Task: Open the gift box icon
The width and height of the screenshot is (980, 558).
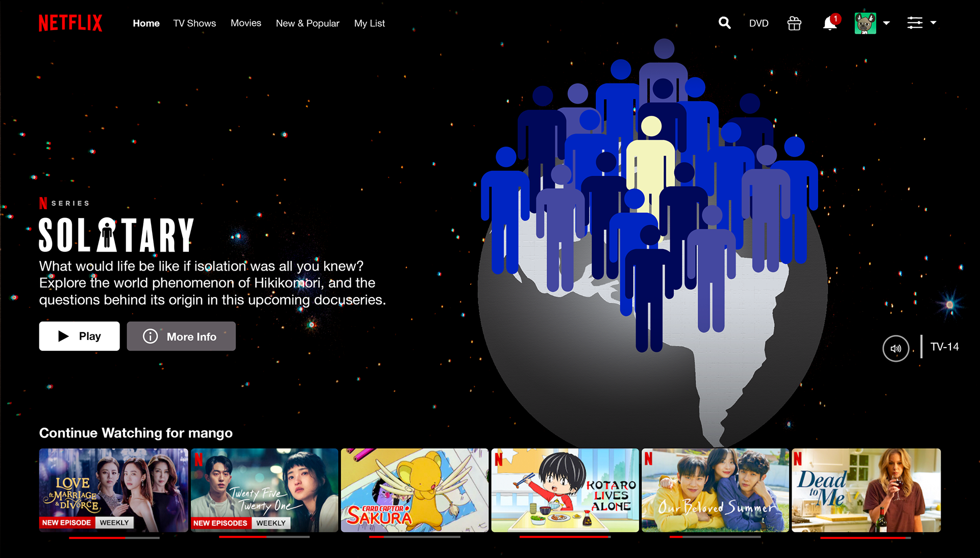Action: click(794, 23)
